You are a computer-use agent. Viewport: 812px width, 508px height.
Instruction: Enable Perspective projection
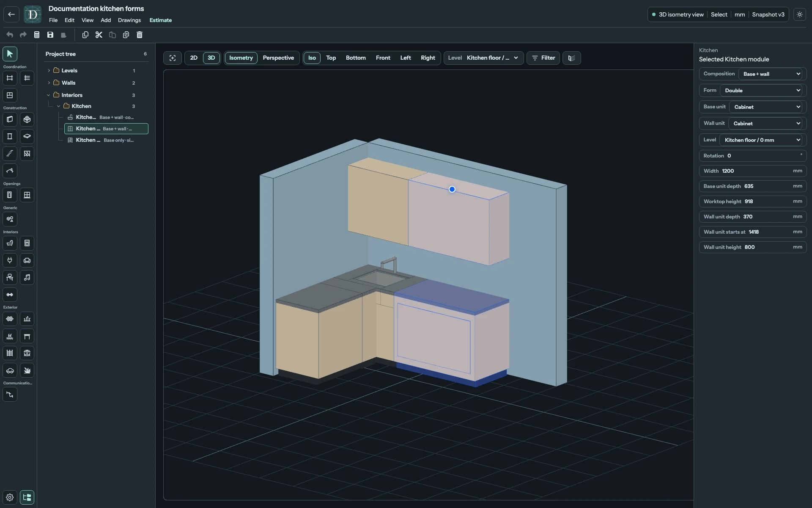(x=278, y=58)
